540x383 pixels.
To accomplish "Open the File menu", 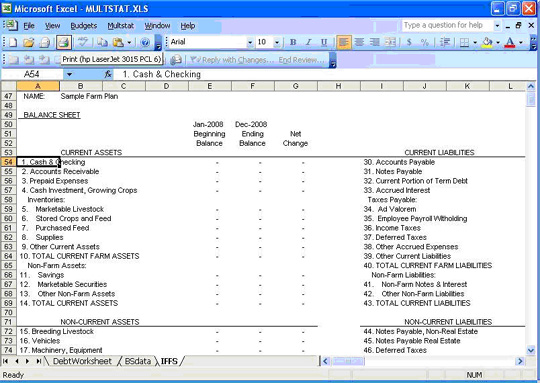I will 29,26.
